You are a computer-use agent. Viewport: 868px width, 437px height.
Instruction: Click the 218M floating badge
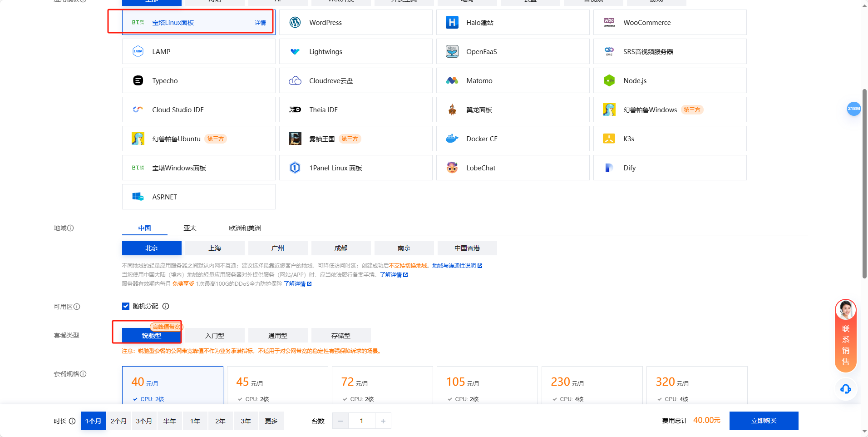[x=854, y=109]
